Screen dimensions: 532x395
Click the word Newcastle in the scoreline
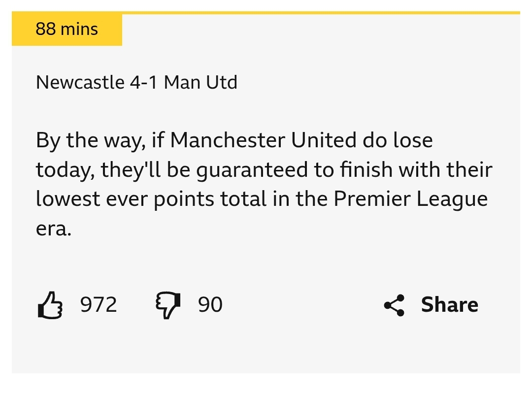[x=80, y=82]
